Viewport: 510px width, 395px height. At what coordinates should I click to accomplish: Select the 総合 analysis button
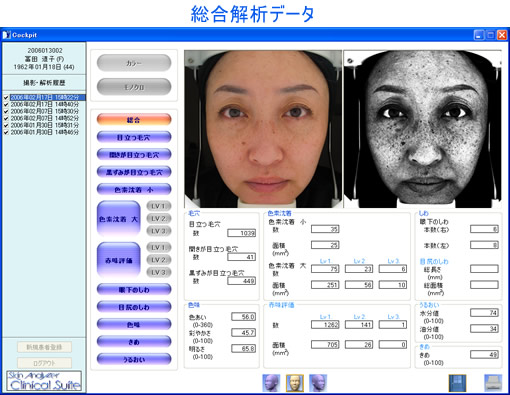click(x=134, y=120)
